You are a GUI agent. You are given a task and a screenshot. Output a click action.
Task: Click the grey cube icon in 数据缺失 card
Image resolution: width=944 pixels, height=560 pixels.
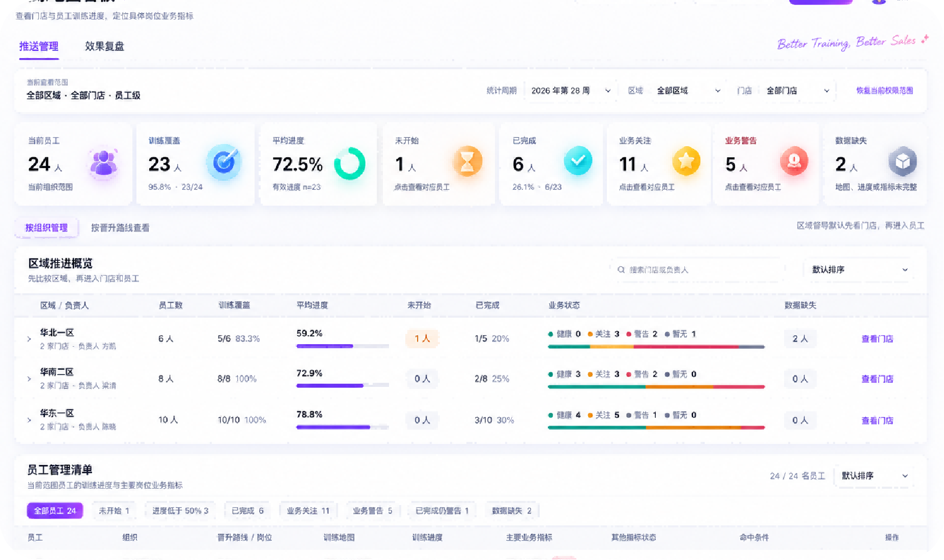coord(902,161)
